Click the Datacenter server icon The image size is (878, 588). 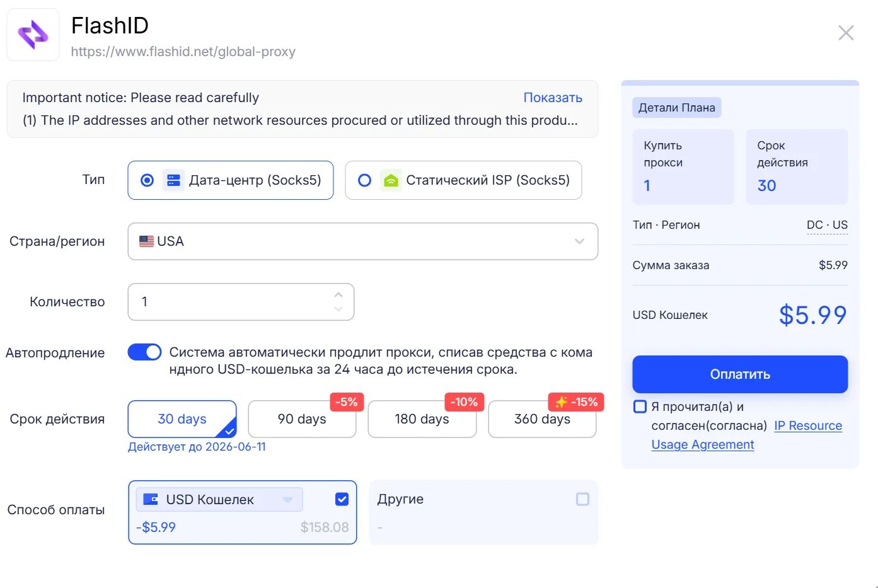pyautogui.click(x=173, y=180)
